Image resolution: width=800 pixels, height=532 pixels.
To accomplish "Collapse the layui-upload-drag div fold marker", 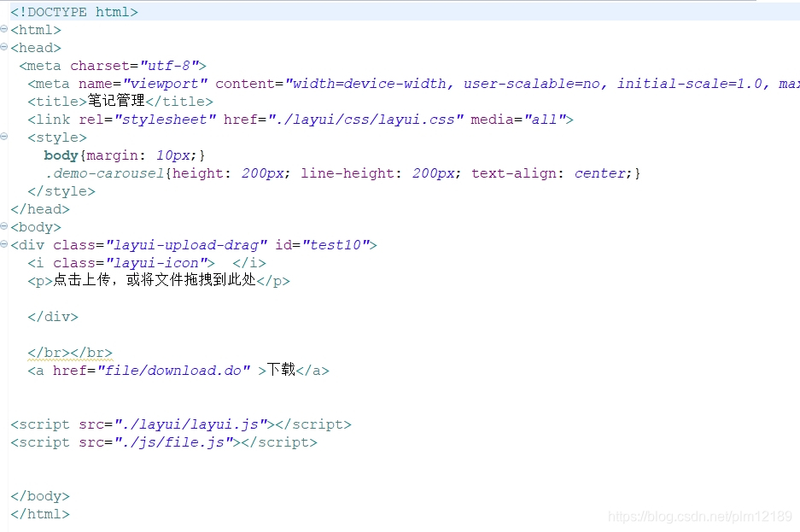I will (4, 244).
